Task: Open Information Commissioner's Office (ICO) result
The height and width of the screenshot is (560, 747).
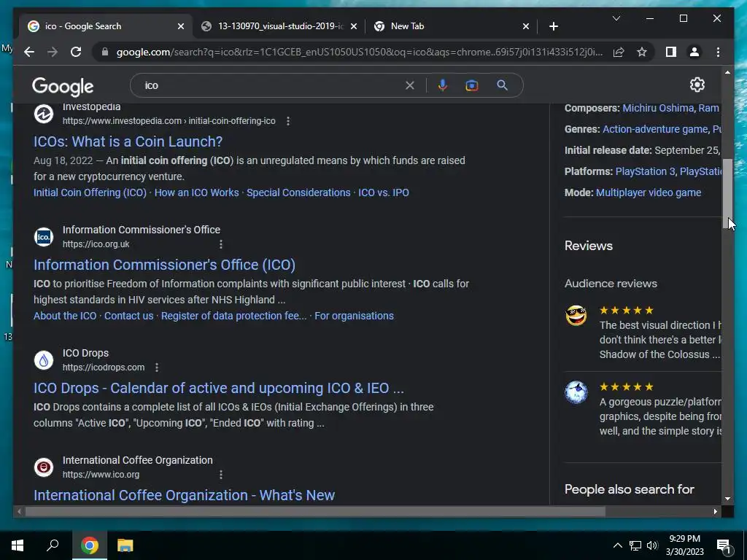Action: pyautogui.click(x=164, y=265)
